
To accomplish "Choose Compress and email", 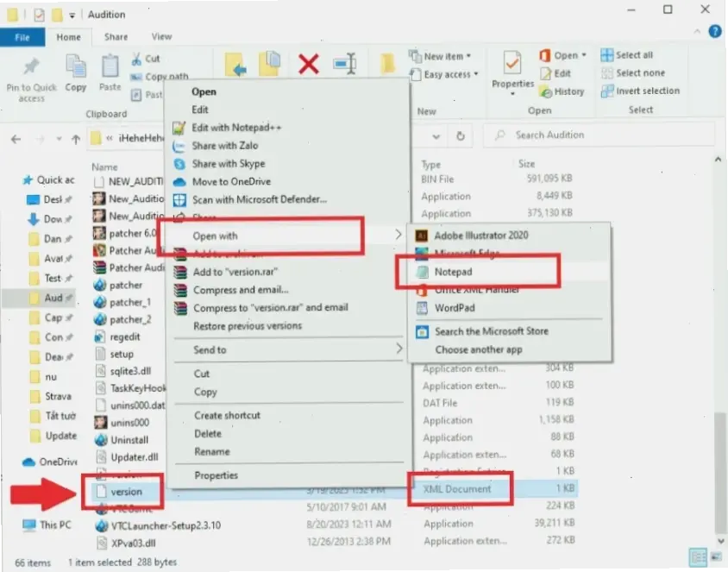I will [241, 290].
